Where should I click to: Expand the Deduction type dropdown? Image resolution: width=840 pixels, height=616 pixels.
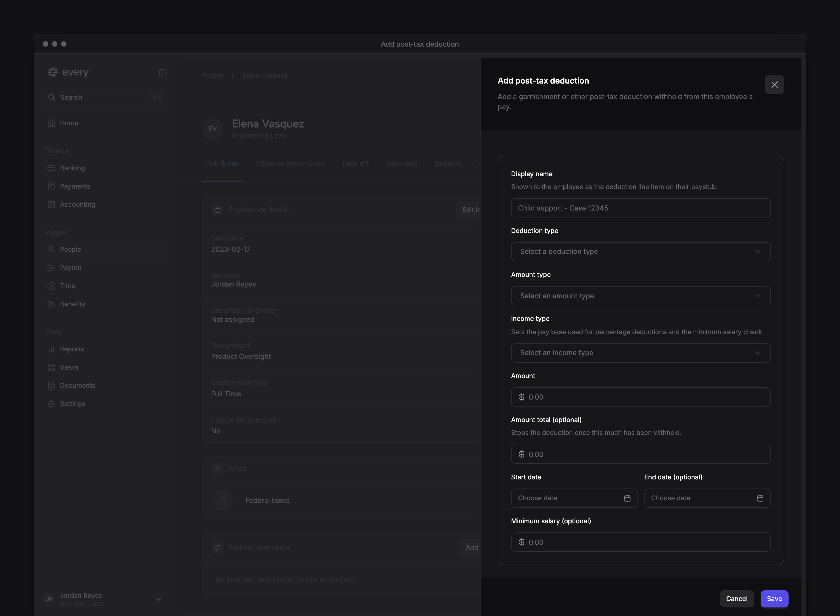tap(640, 252)
